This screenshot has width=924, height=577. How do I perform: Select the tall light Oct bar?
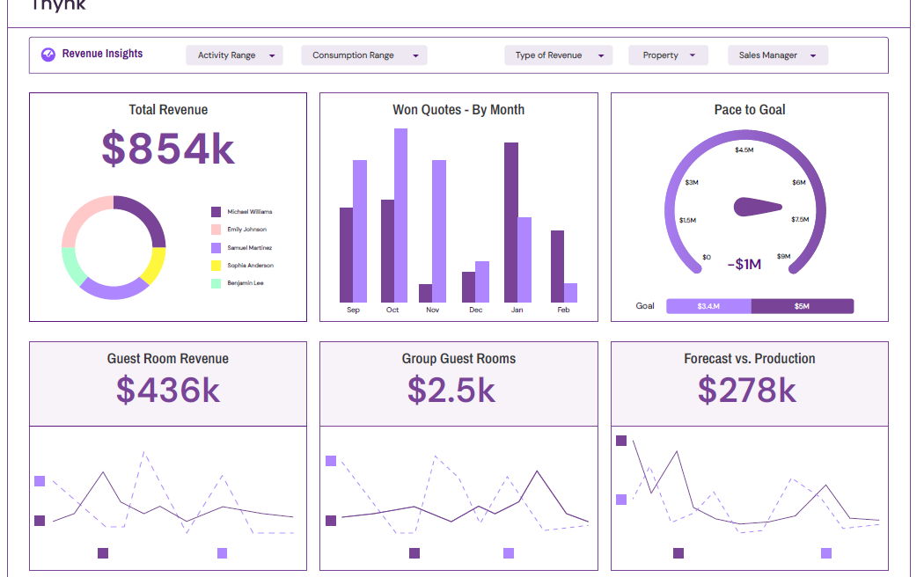(400, 215)
